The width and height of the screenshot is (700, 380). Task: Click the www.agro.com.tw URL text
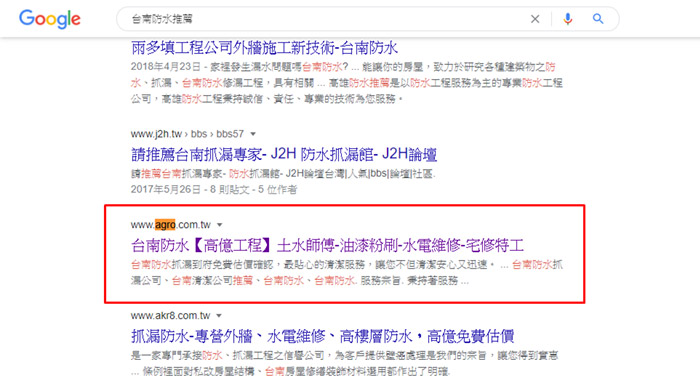(x=171, y=225)
